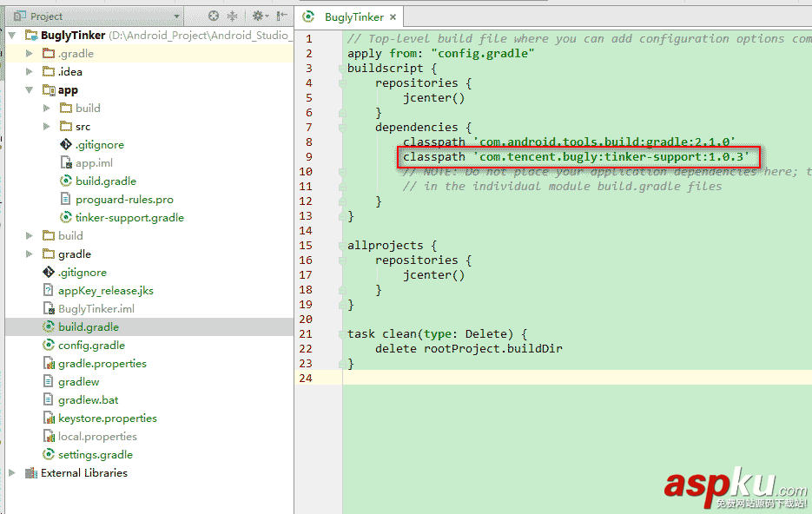Expand the app build folder
The height and width of the screenshot is (514, 812).
pyautogui.click(x=47, y=108)
